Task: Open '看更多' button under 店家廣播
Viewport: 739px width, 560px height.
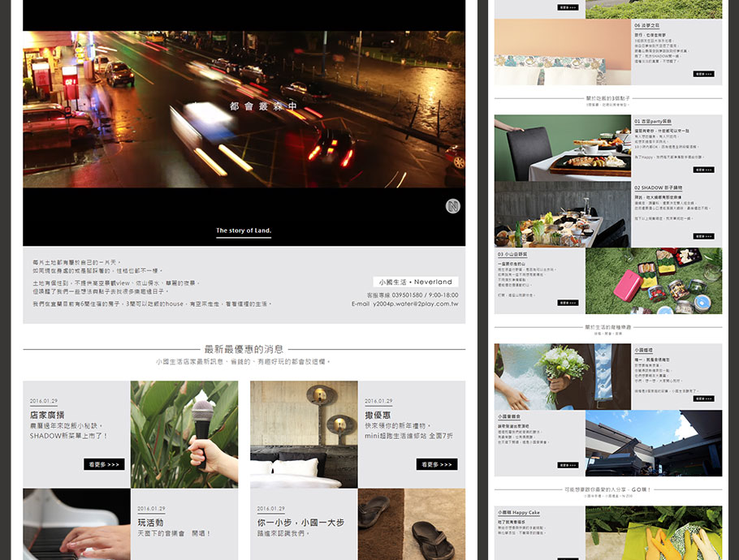Action: pyautogui.click(x=104, y=464)
